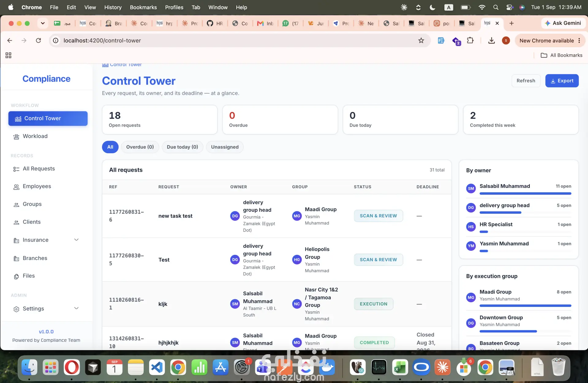Click the Refresh button
This screenshot has height=383, width=588.
click(526, 81)
